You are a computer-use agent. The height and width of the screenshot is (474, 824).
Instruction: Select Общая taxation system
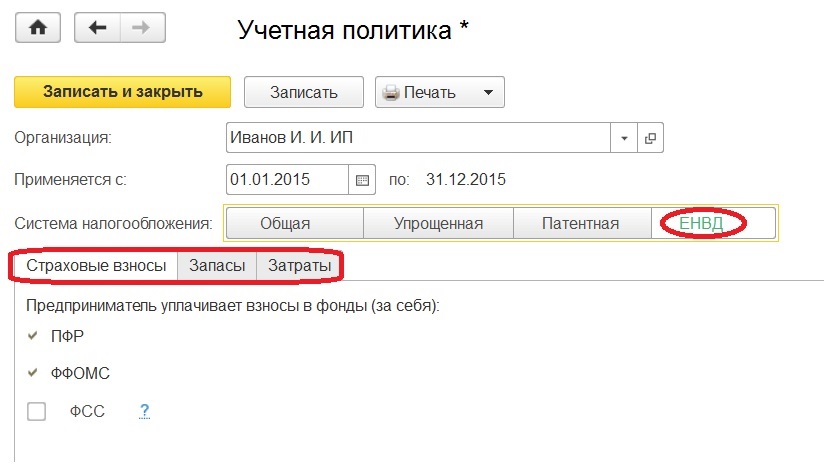point(294,223)
